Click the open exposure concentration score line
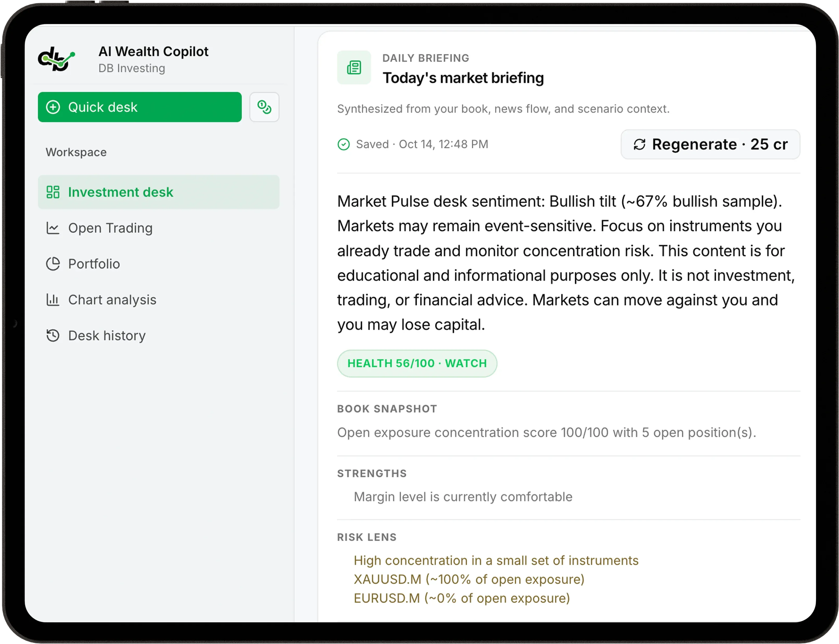Viewport: 839px width, 644px height. [547, 433]
